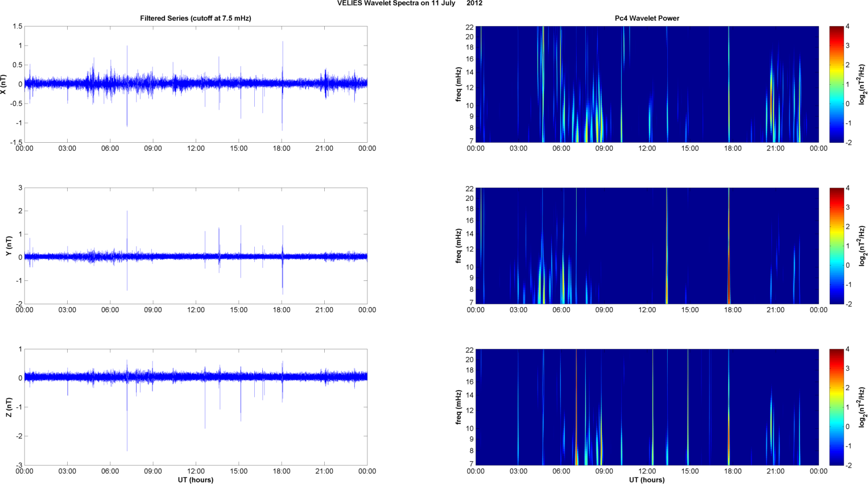Select the bottom Z-component colorbar
Screen dimensions: 868x484
point(836,407)
